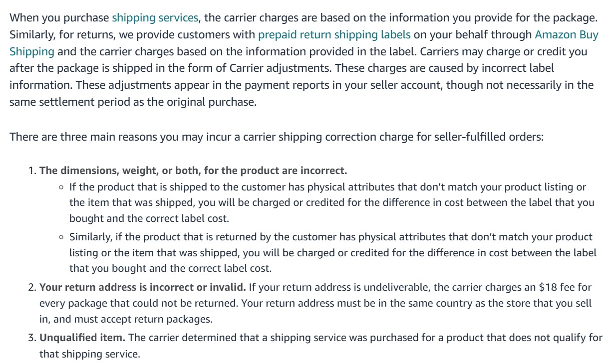Click the bold "Unqualified item." heading

point(82,338)
